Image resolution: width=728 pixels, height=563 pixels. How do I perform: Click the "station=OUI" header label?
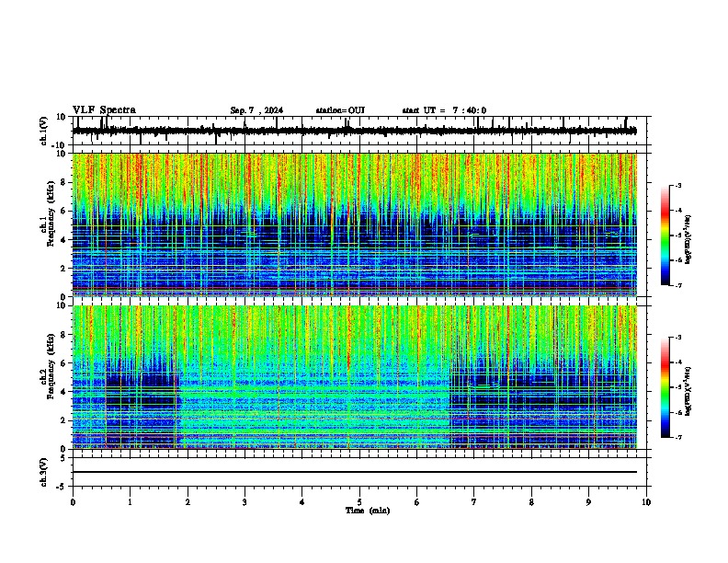340,110
